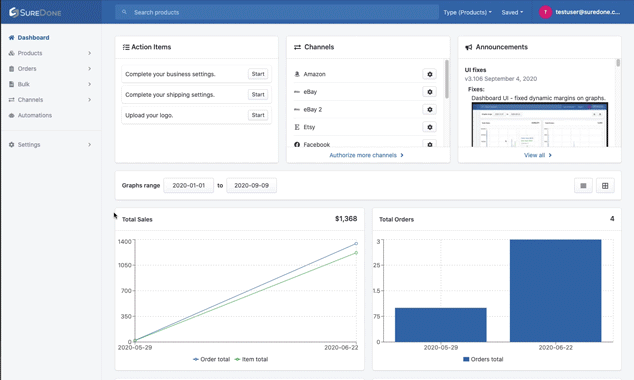Viewport: 634px width, 380px height.
Task: Expand the Bulk sidebar submenu chevron
Action: (89, 84)
